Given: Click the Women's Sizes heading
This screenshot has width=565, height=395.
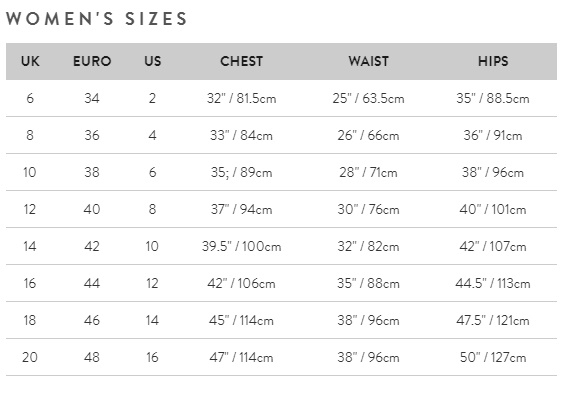Looking at the screenshot, I should click(96, 19).
